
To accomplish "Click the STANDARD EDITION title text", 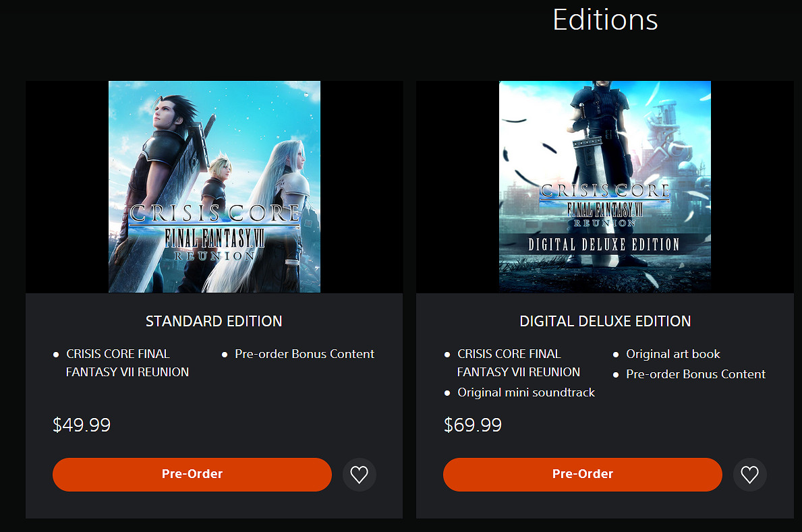I will [x=214, y=322].
